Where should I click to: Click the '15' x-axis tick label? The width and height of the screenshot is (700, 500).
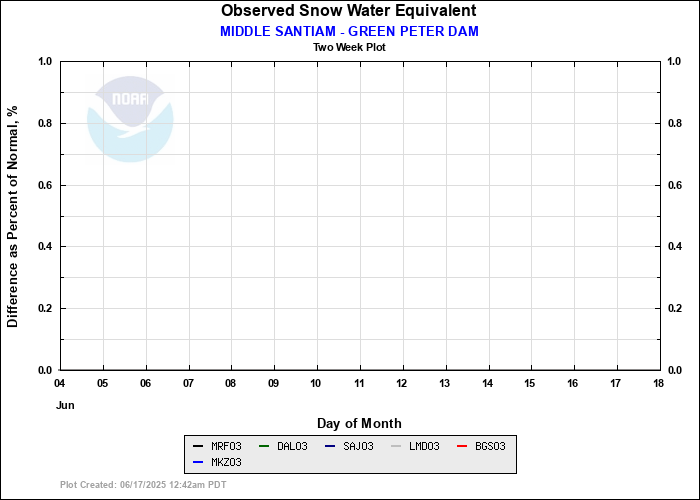pyautogui.click(x=530, y=383)
